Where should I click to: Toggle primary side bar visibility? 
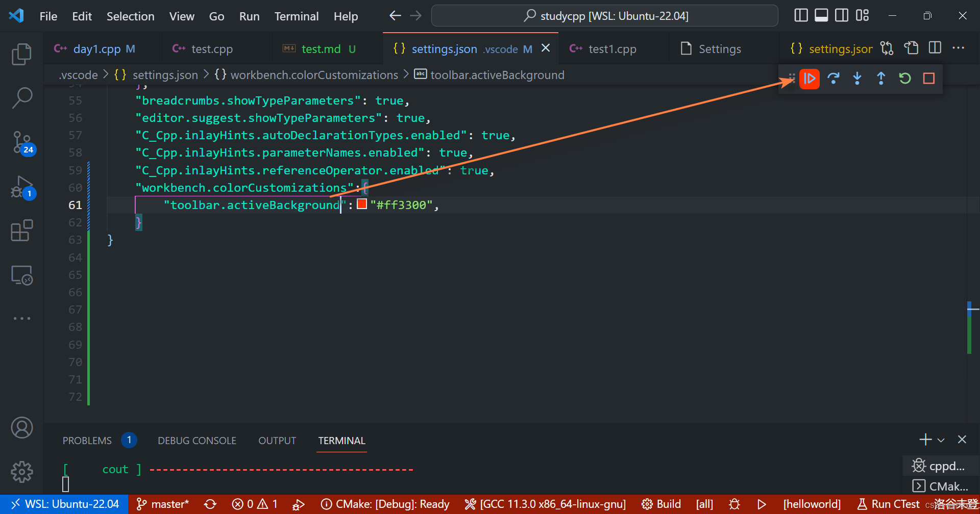801,16
